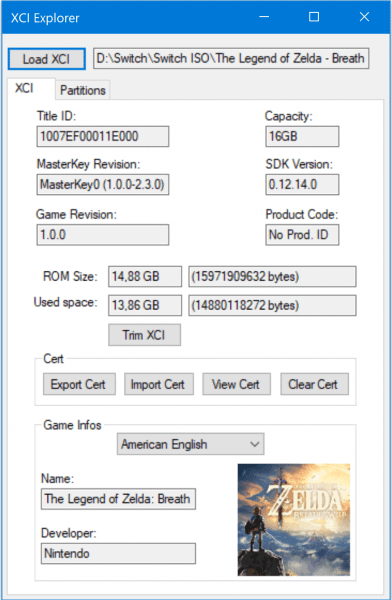This screenshot has width=392, height=600.
Task: Click the game Name field
Action: 118,499
